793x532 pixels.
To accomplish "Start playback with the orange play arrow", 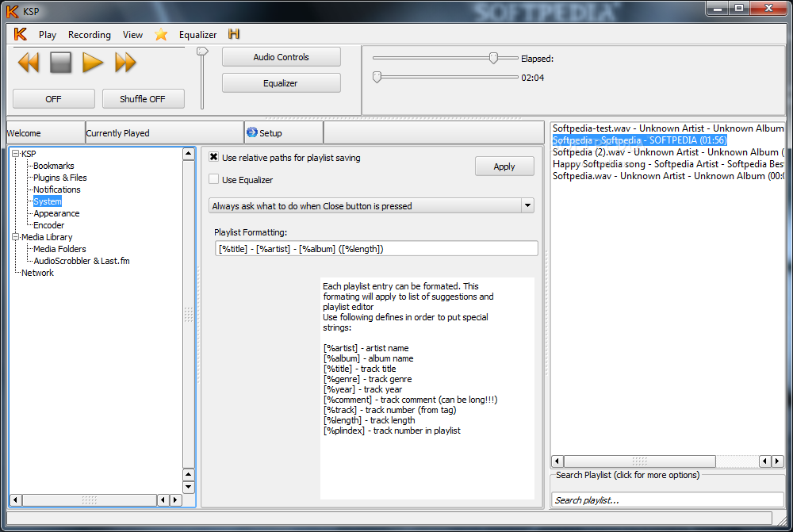I will (93, 63).
